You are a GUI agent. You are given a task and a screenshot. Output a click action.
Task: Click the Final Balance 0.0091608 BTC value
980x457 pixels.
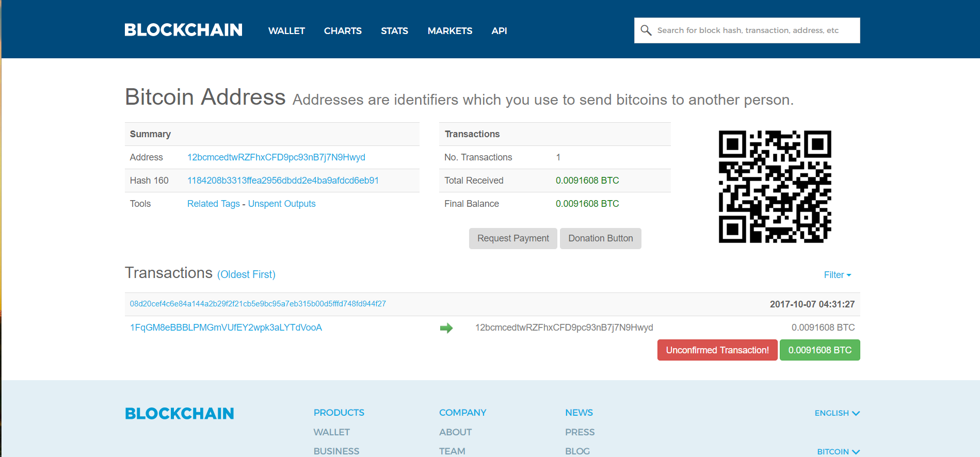tap(587, 204)
